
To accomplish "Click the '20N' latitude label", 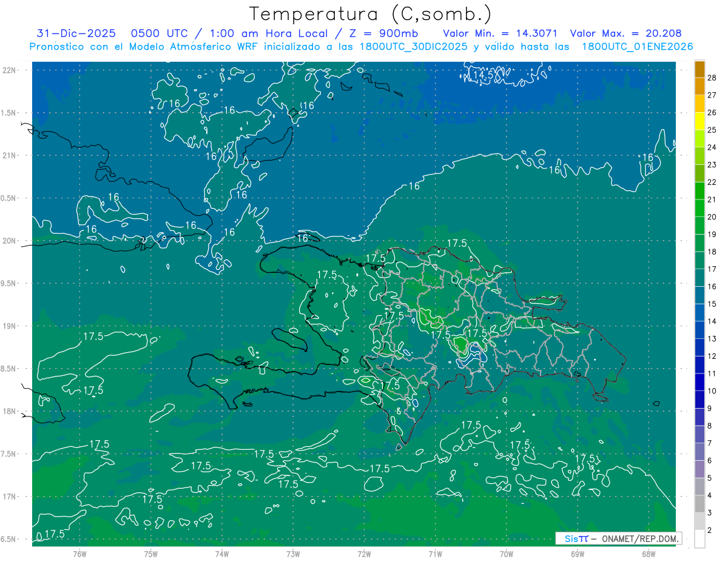I will click(x=10, y=241).
